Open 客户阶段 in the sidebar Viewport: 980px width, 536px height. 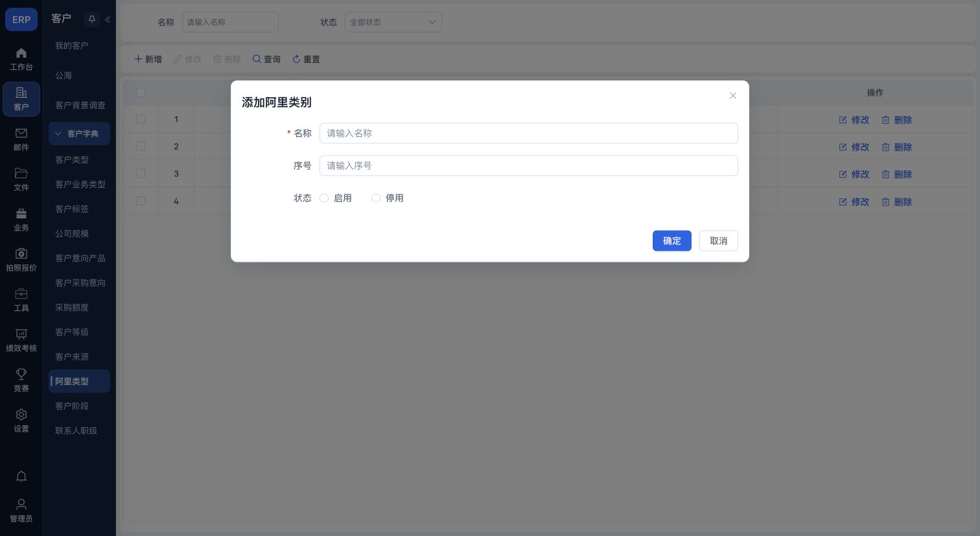[72, 406]
